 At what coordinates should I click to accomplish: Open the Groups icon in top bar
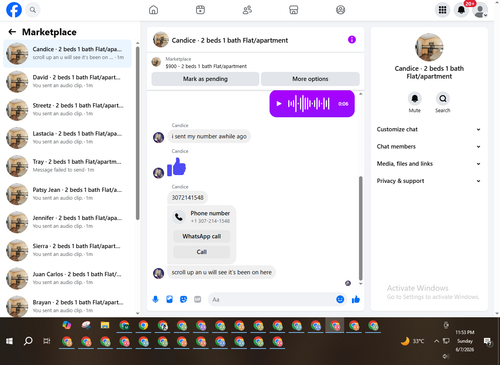click(x=340, y=10)
